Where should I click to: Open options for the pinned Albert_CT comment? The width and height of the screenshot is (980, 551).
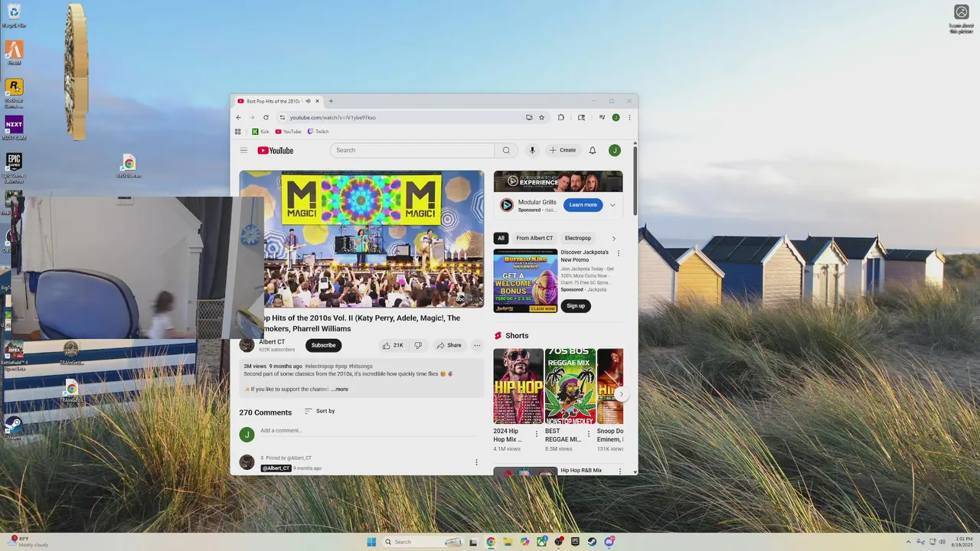click(x=476, y=462)
